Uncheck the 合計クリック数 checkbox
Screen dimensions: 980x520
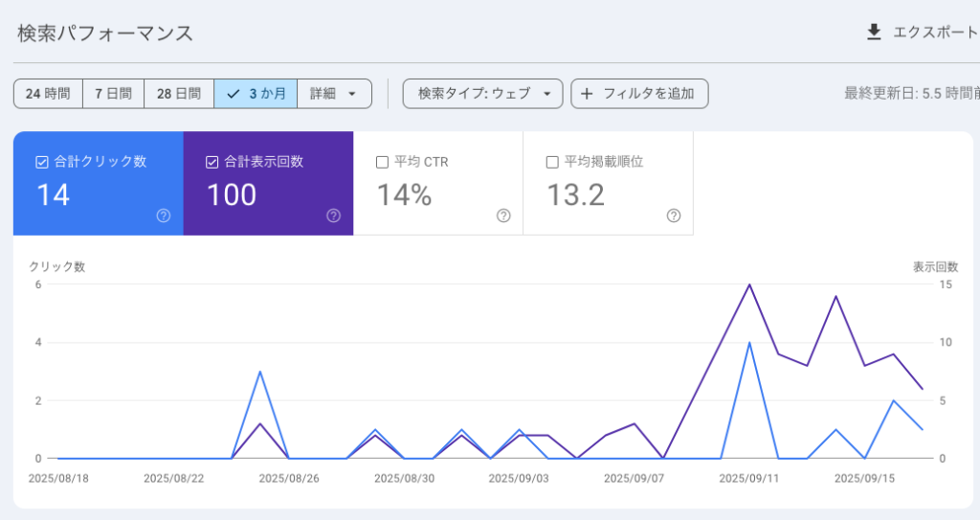41,162
